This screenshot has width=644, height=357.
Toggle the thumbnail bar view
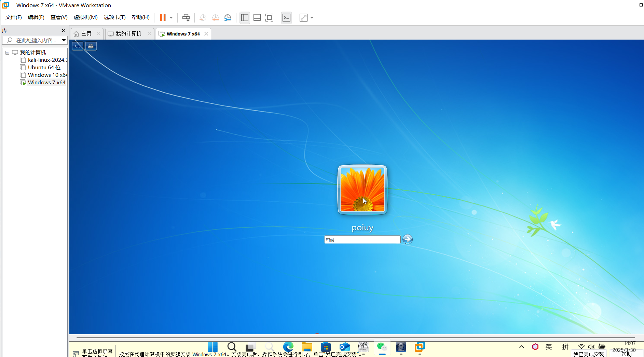click(x=257, y=17)
